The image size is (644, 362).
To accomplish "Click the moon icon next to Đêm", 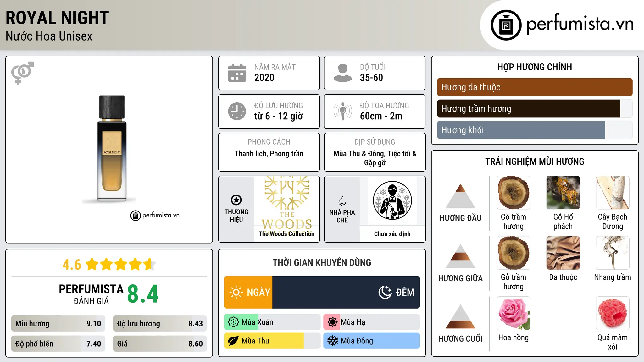I will tap(385, 292).
